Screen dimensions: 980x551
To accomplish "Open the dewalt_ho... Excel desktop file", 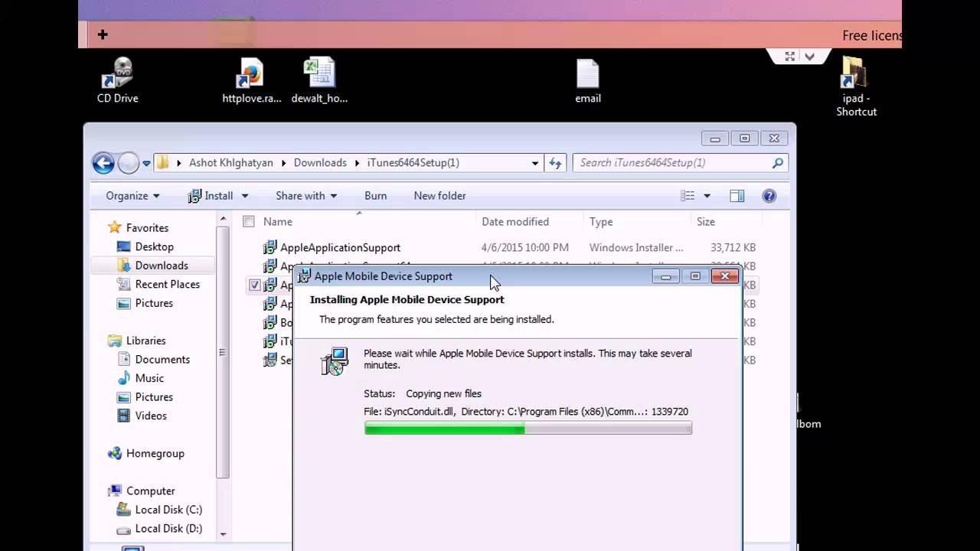I will point(319,80).
